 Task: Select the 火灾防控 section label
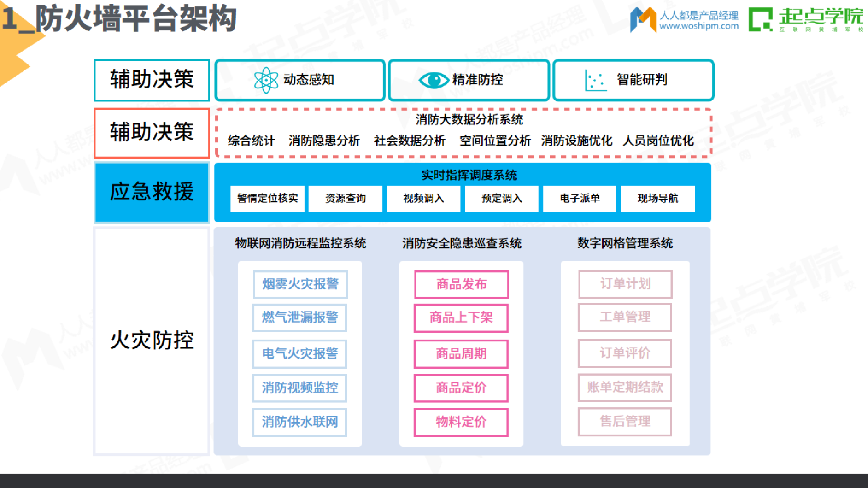point(151,341)
